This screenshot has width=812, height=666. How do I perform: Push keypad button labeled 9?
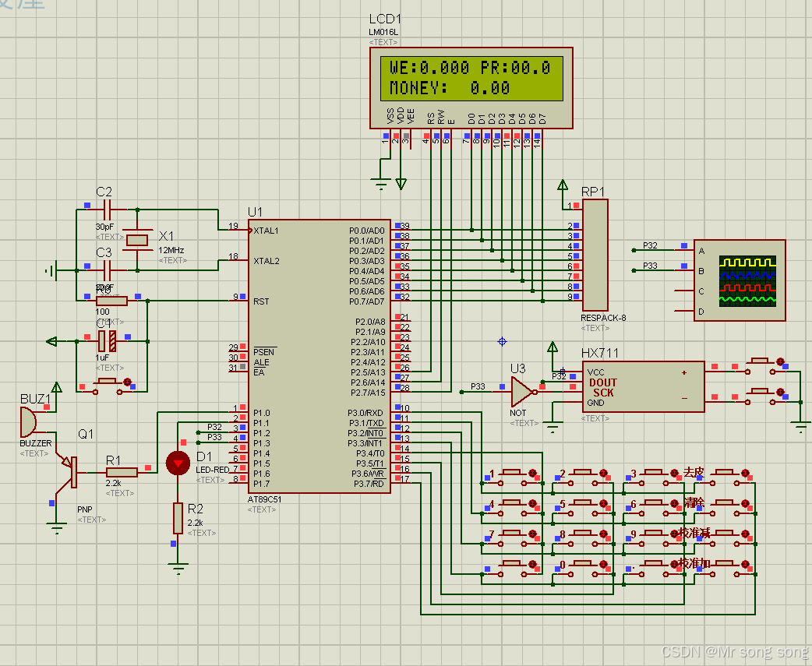coord(654,538)
